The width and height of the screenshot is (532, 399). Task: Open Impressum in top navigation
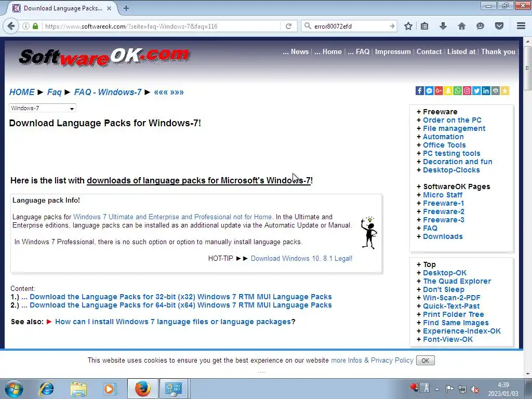[x=393, y=51]
